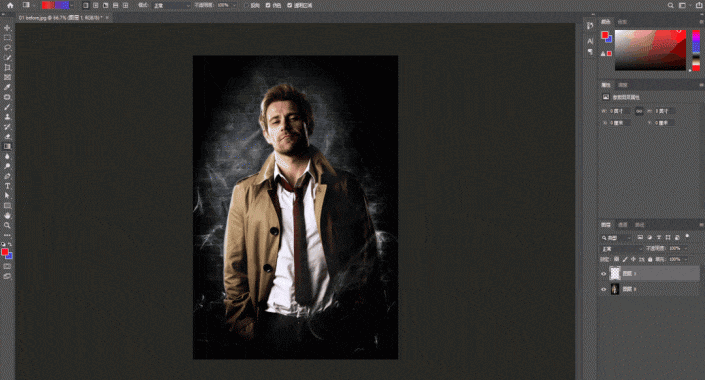705x380 pixels.
Task: Switch to the Paths tab
Action: (x=639, y=225)
